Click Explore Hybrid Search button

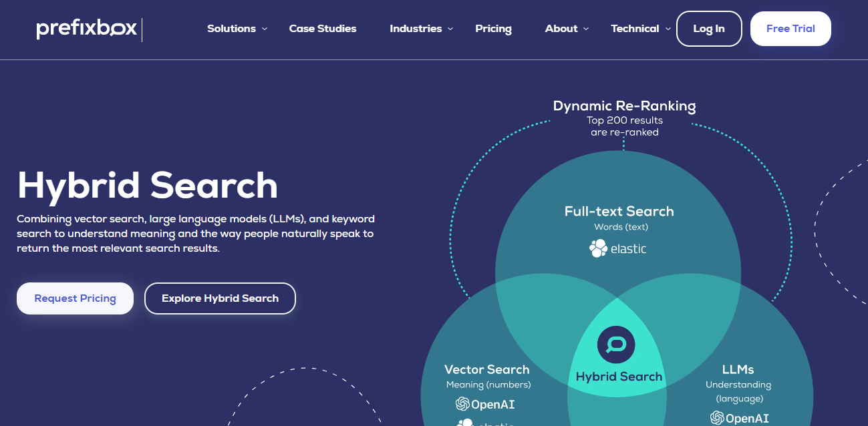pos(220,298)
